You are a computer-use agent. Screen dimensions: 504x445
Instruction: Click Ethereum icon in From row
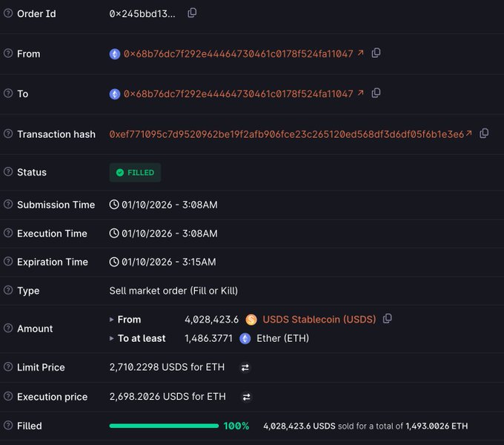click(115, 54)
